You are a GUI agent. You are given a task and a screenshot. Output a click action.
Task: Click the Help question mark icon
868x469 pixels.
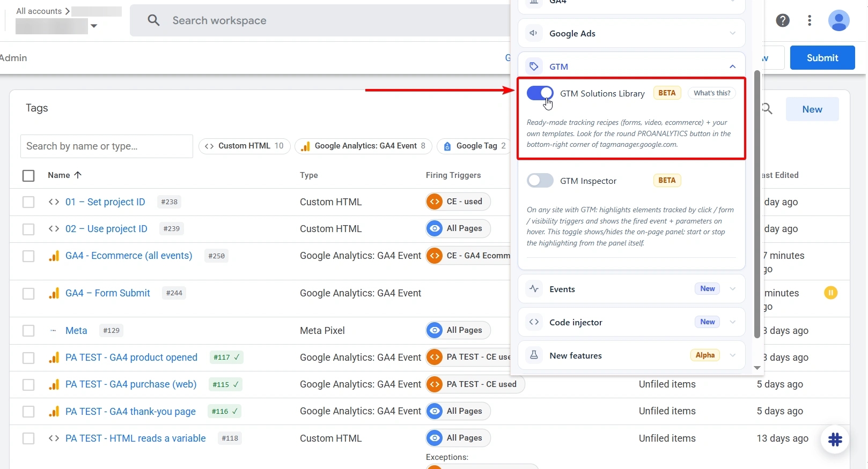pos(783,20)
